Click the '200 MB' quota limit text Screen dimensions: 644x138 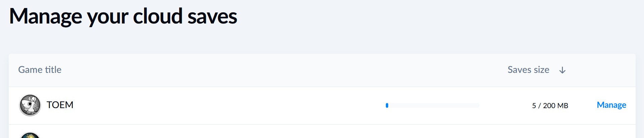click(x=555, y=105)
